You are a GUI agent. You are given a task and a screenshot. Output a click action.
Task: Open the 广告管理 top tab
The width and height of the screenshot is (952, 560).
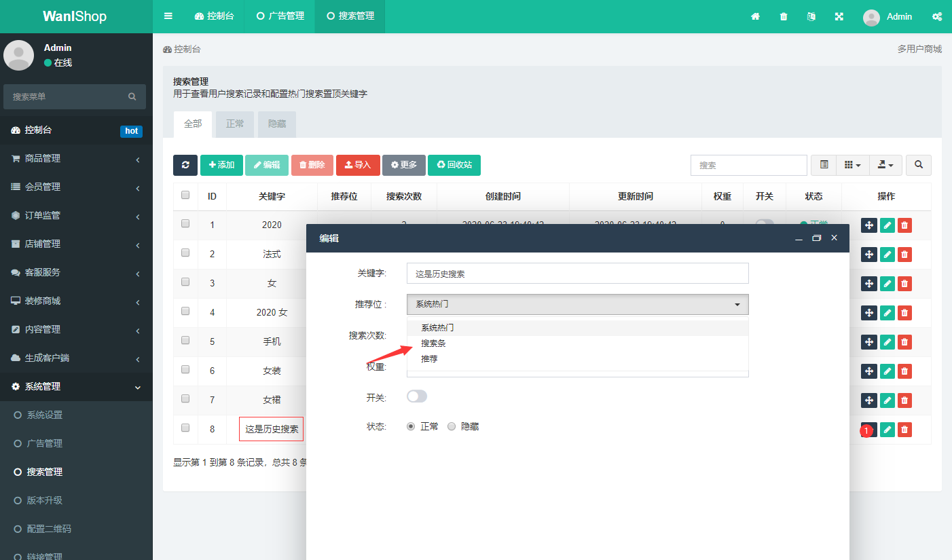point(280,16)
